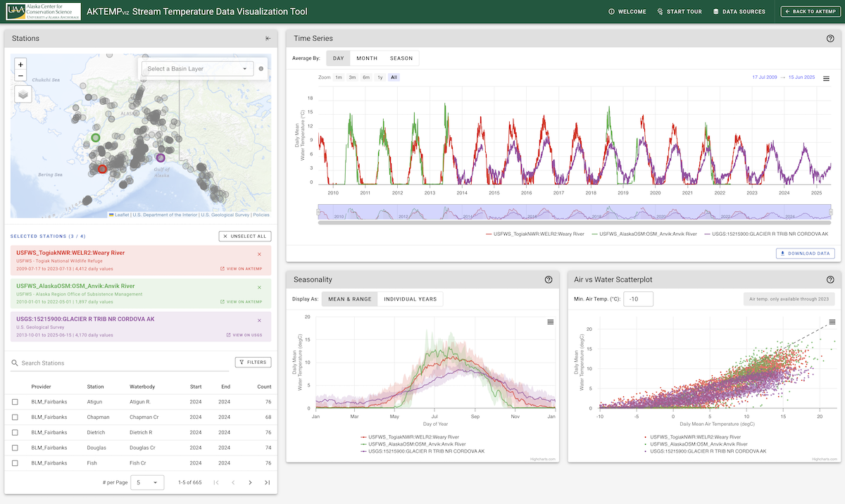Click Download Data button
The width and height of the screenshot is (845, 504).
tap(806, 253)
